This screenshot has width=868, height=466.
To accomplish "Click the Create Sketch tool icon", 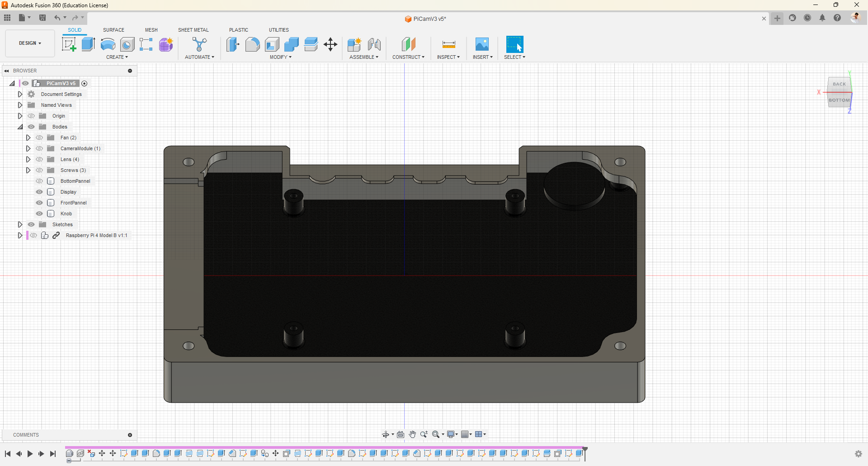I will [x=69, y=44].
